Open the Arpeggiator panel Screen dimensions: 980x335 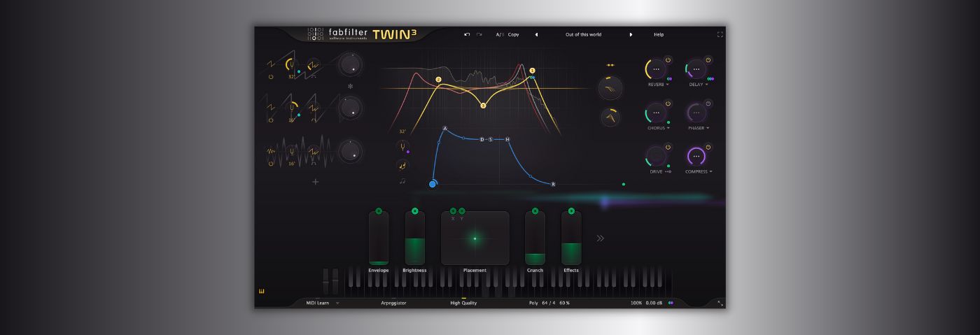click(393, 303)
